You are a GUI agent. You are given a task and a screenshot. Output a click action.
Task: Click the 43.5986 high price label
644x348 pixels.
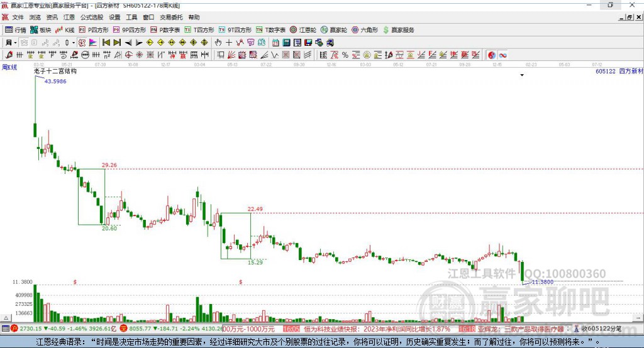[55, 81]
